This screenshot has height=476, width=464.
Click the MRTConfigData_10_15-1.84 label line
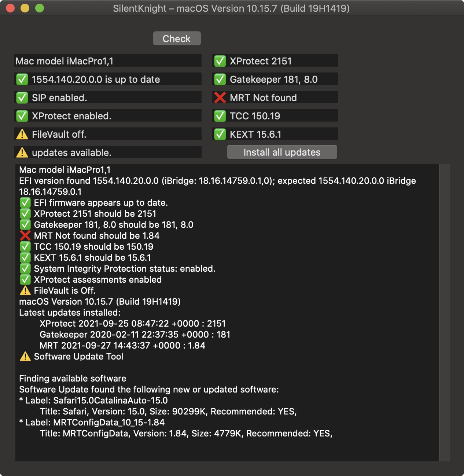point(92,423)
